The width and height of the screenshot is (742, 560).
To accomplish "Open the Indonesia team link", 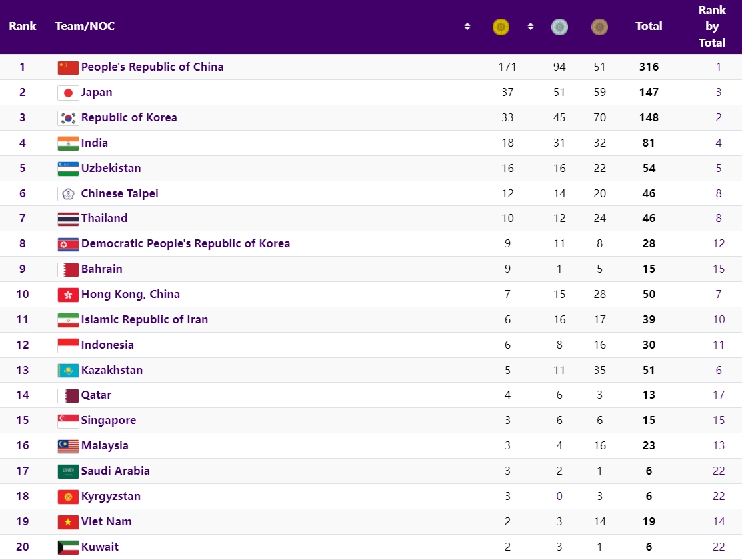I will point(107,345).
